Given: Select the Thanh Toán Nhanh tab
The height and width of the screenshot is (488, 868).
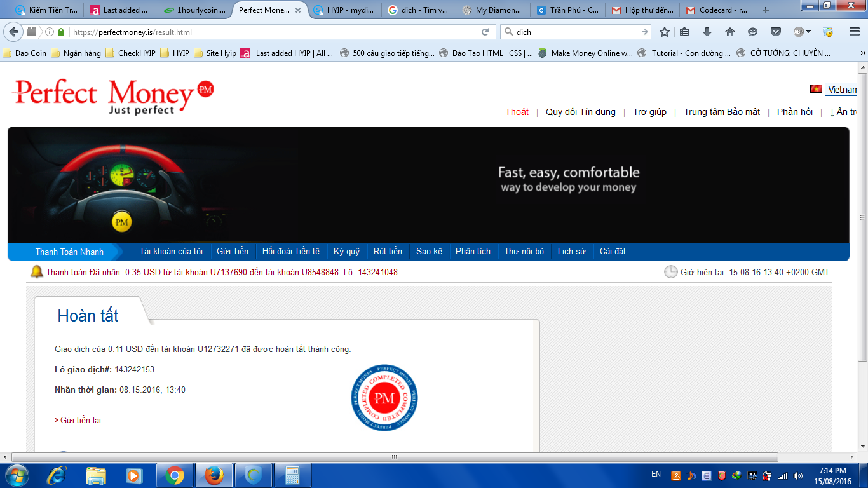Looking at the screenshot, I should [x=69, y=252].
